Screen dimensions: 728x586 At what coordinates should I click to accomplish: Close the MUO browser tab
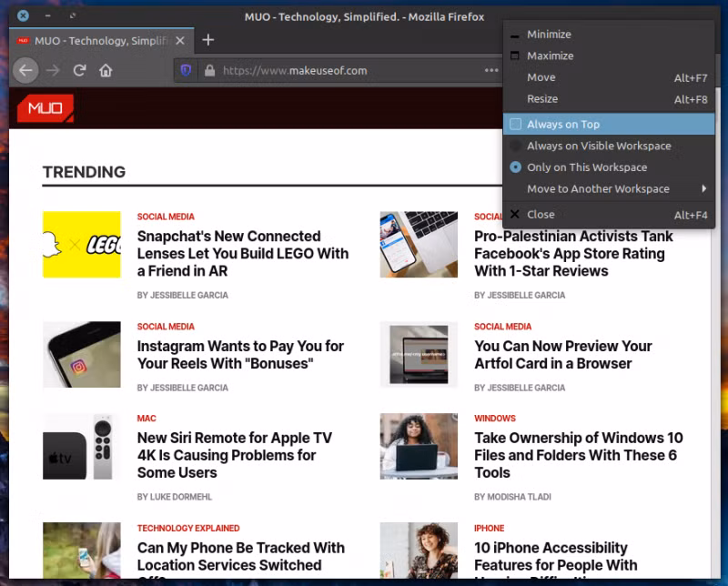(x=180, y=41)
